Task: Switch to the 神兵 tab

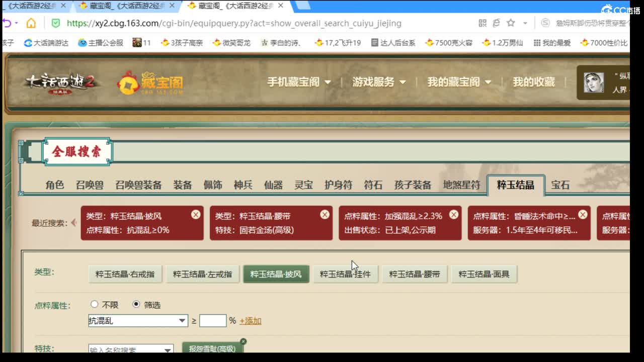Action: (x=243, y=185)
